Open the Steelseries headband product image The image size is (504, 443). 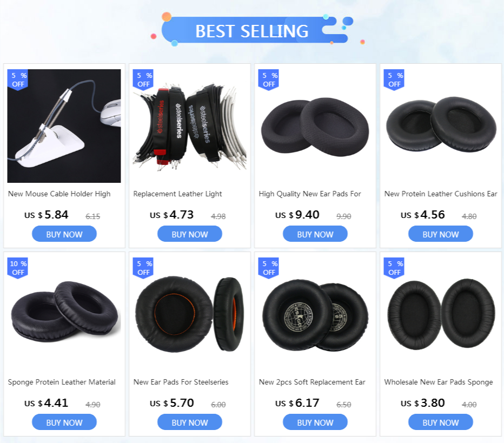click(190, 126)
